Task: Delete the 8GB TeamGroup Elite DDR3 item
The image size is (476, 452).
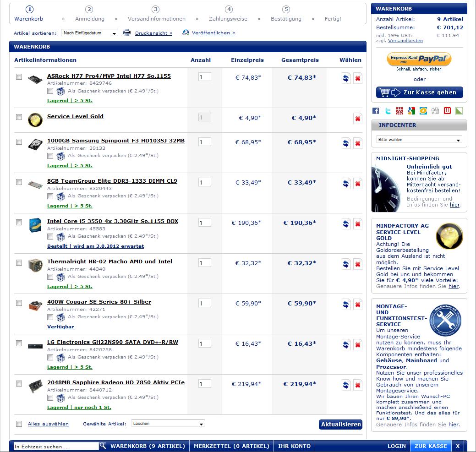Action: coord(358,183)
